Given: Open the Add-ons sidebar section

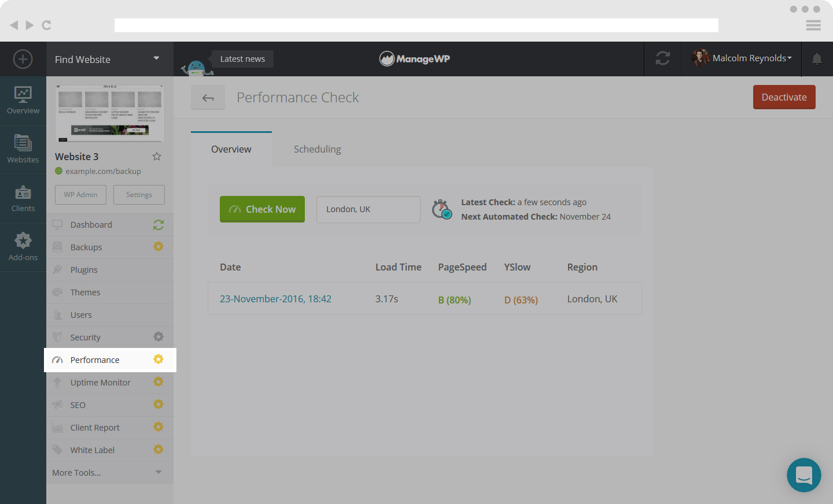Looking at the screenshot, I should click(23, 247).
